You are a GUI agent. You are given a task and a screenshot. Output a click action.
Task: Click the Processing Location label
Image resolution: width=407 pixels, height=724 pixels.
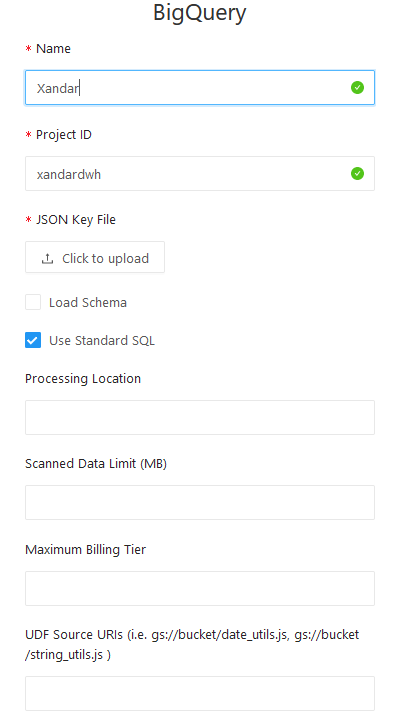pyautogui.click(x=83, y=379)
